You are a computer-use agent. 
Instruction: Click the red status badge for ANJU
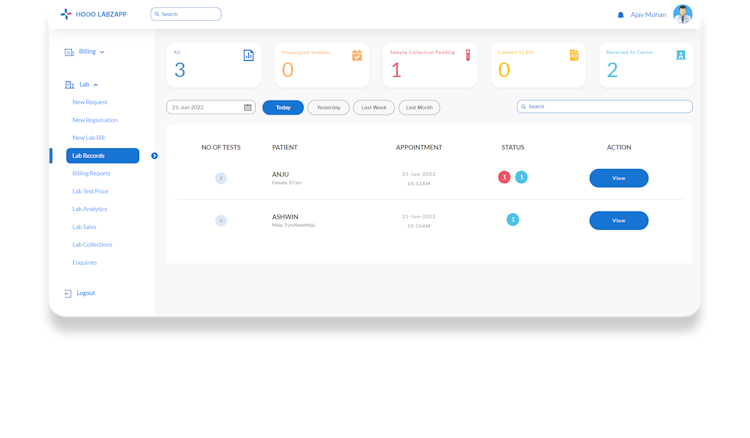(504, 177)
